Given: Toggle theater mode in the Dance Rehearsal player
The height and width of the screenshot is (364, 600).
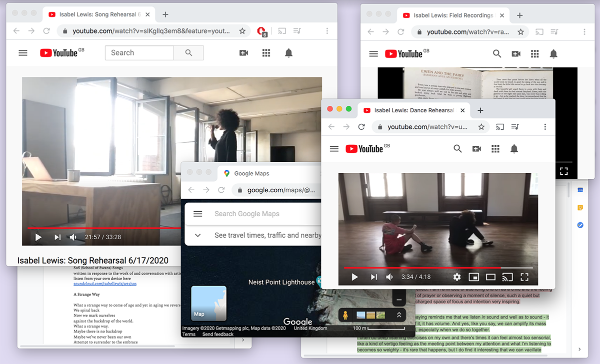Looking at the screenshot, I should (x=490, y=277).
